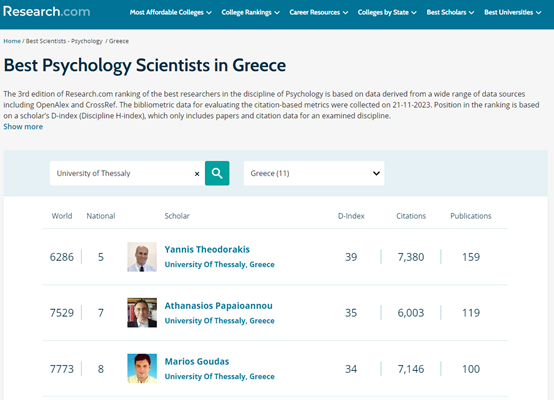Image resolution: width=554 pixels, height=400 pixels.
Task: Click D-index value 34
Action: point(351,369)
